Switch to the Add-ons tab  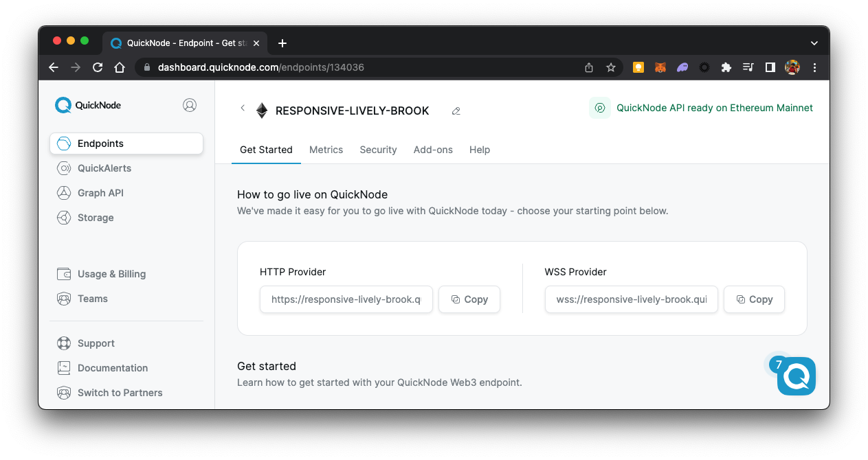tap(433, 150)
